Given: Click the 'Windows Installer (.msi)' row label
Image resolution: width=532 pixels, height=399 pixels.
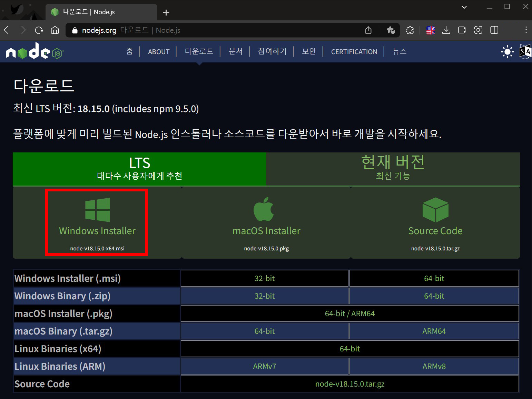Looking at the screenshot, I should pyautogui.click(x=68, y=278).
